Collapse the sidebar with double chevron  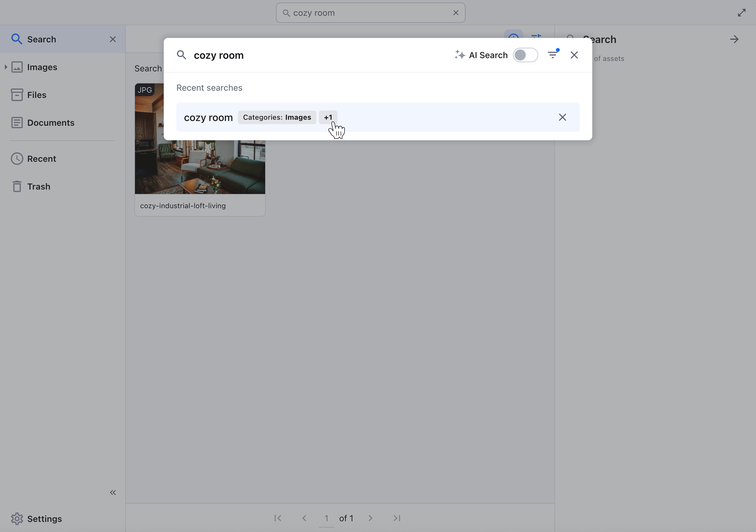pos(113,493)
